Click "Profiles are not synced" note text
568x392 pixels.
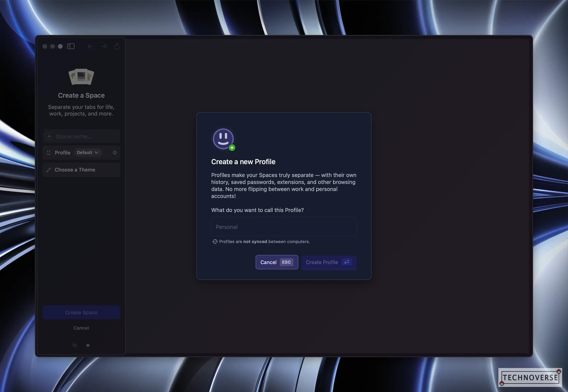click(265, 241)
